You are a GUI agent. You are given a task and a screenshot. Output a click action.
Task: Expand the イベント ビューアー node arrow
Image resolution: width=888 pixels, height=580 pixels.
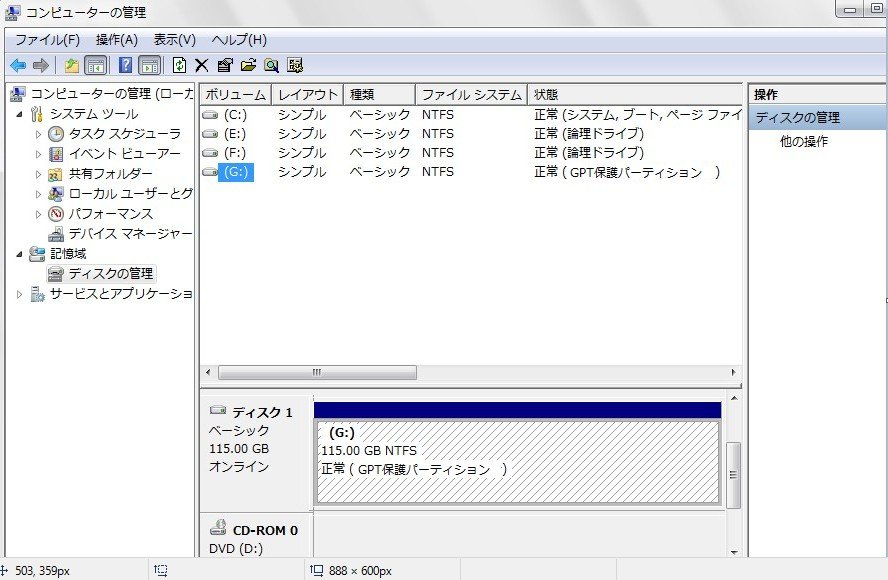(38, 154)
